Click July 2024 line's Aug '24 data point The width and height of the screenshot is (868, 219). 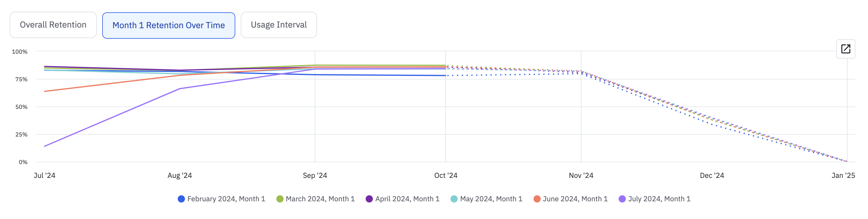[180, 89]
